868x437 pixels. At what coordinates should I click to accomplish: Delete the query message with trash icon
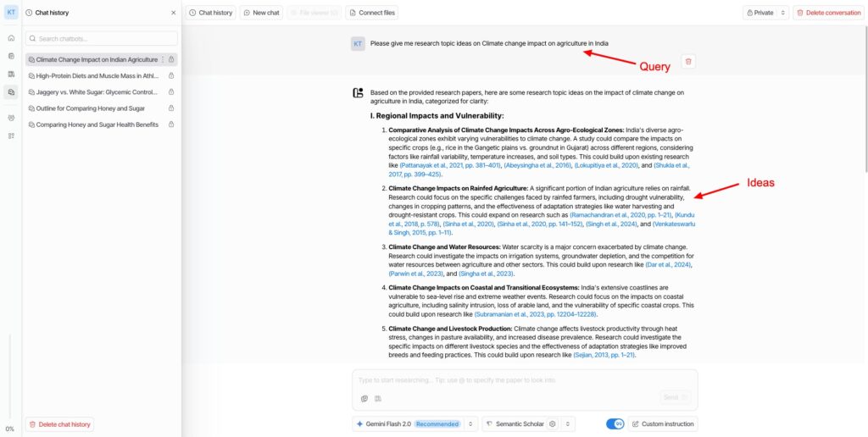click(688, 62)
